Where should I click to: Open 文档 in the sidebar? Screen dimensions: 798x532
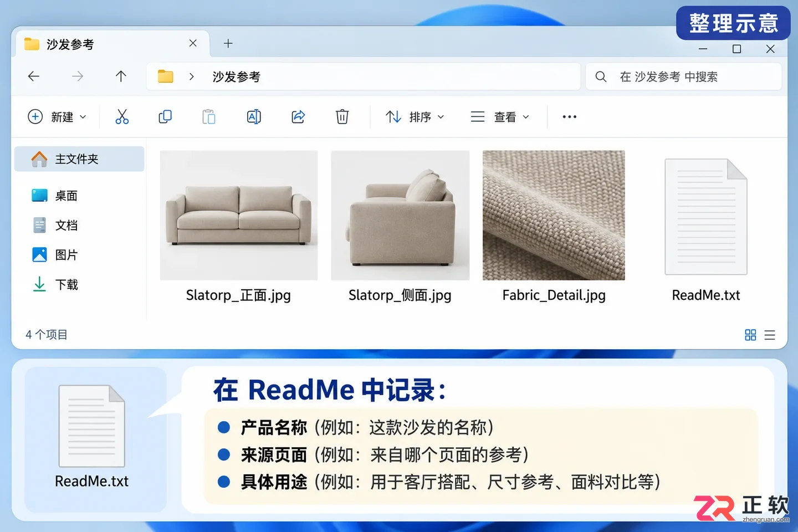(x=55, y=226)
